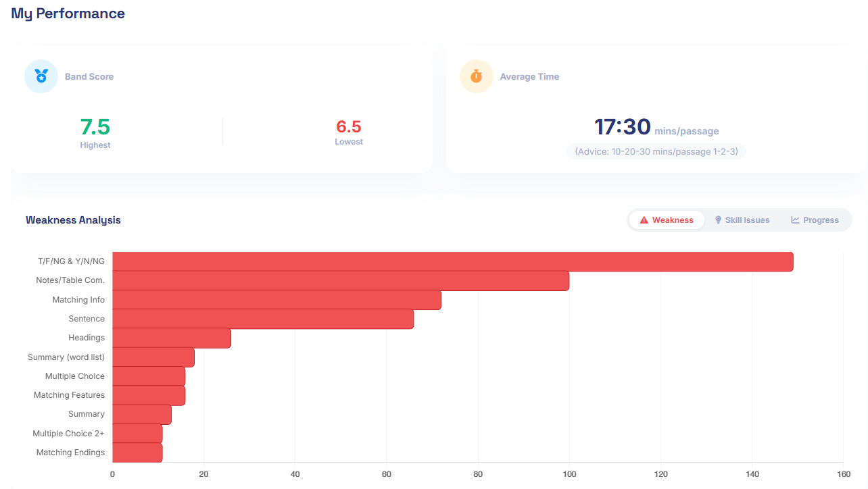Screen dimensions: 868x489
Task: Click the 'Multiple Choice' axis label
Action: coord(75,376)
